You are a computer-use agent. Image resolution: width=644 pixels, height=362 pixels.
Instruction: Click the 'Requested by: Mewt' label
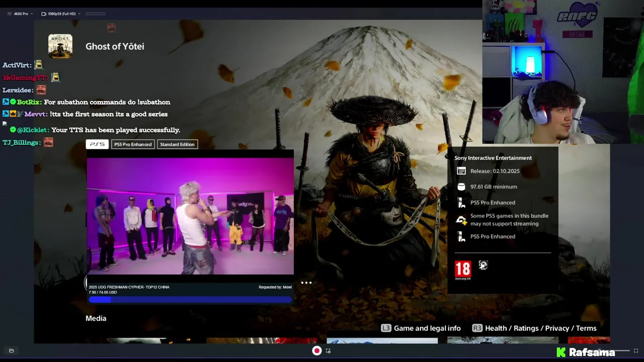[275, 287]
